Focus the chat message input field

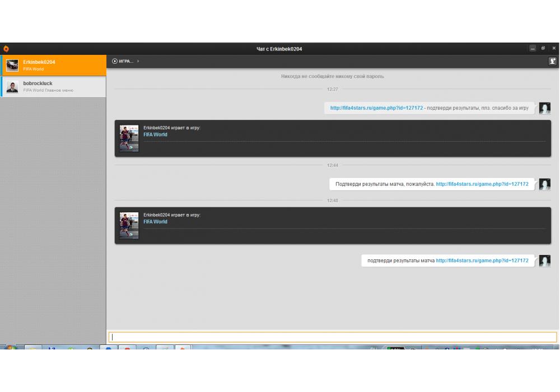(x=333, y=337)
